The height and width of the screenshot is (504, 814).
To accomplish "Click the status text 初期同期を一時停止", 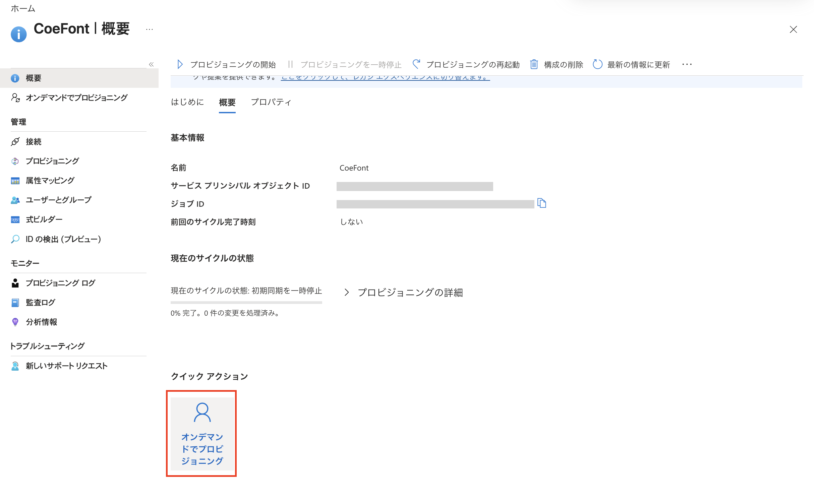I will (287, 291).
